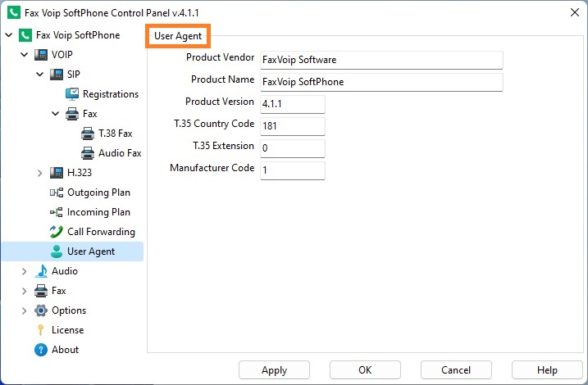Click the Options gear icon
Viewport: 588px width, 385px height.
[41, 310]
